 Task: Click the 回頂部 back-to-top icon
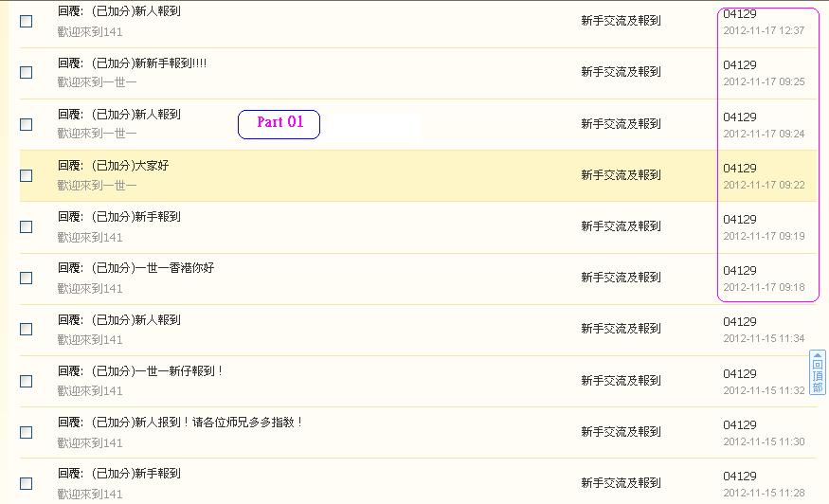tap(818, 372)
